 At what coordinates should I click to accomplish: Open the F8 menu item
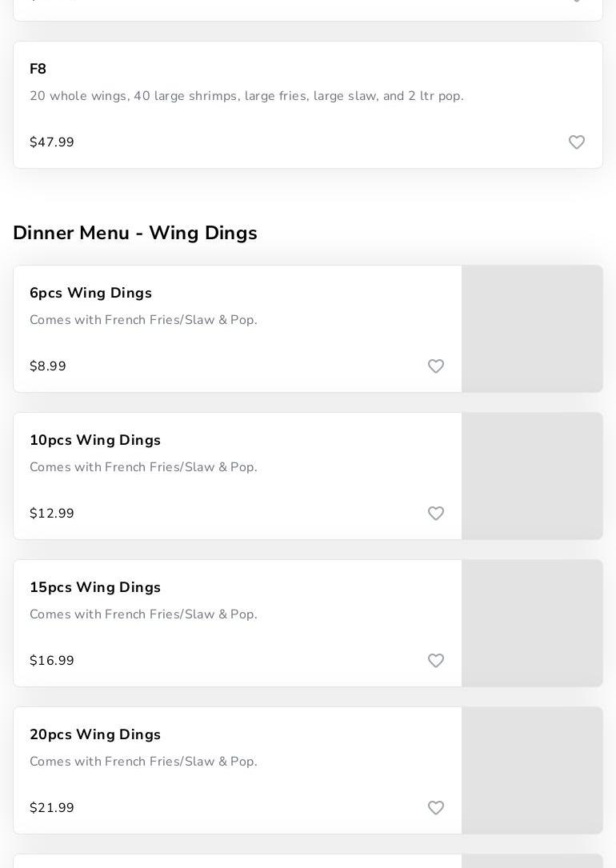tap(38, 70)
